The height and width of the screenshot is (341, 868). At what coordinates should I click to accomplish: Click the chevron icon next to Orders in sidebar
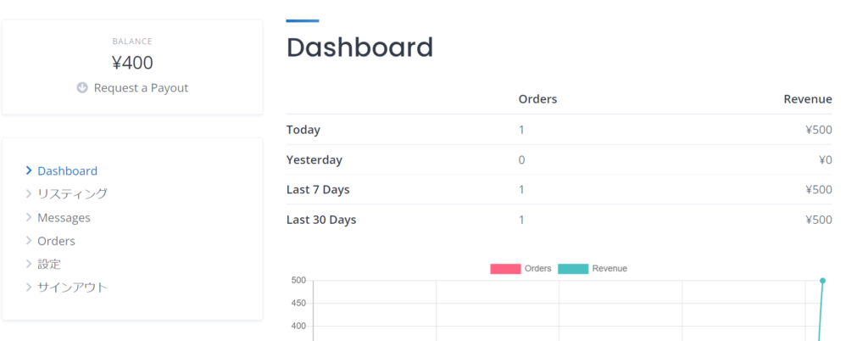(x=29, y=241)
